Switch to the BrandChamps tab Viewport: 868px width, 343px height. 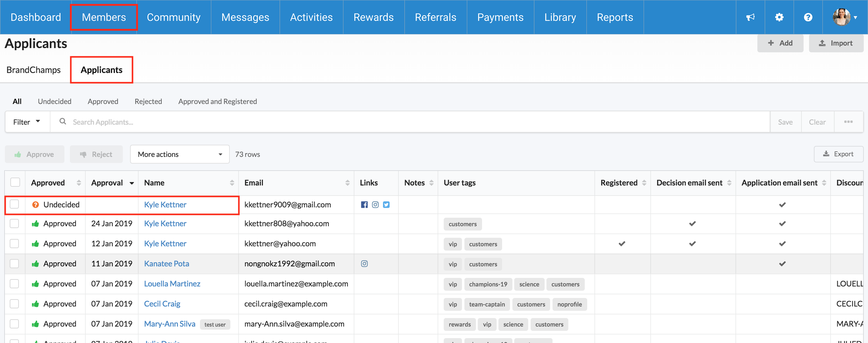34,70
